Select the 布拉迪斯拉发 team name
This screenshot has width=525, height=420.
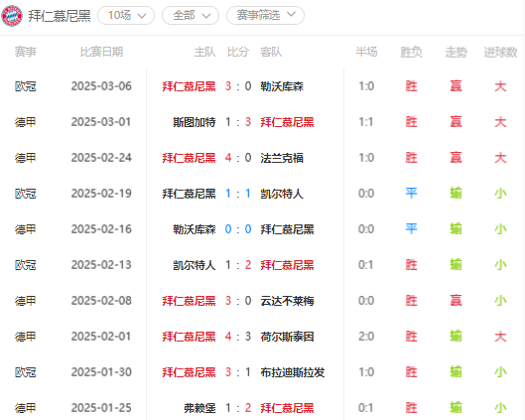coord(293,372)
